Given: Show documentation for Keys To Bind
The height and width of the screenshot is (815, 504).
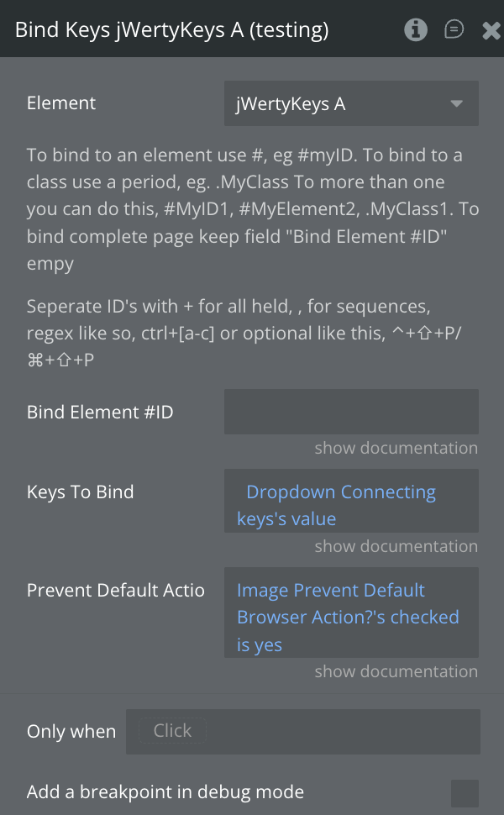Looking at the screenshot, I should (x=396, y=546).
